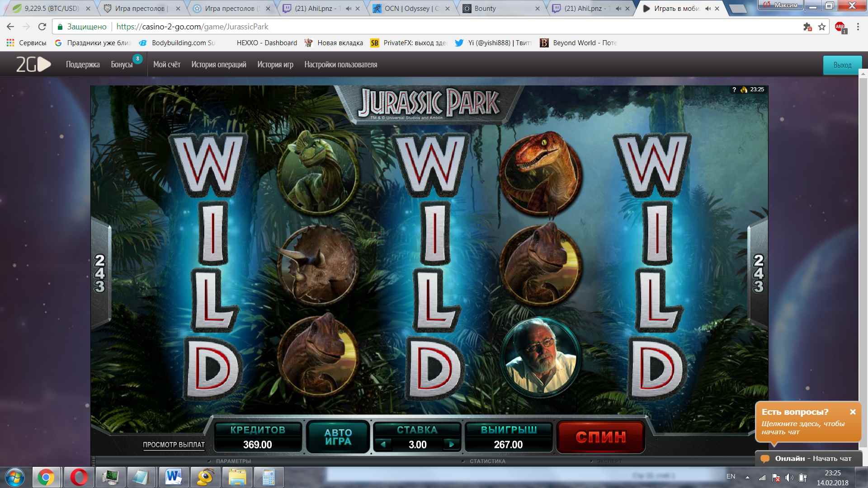Open the Yi (@yishi888) Twitter bookmark

tap(493, 43)
